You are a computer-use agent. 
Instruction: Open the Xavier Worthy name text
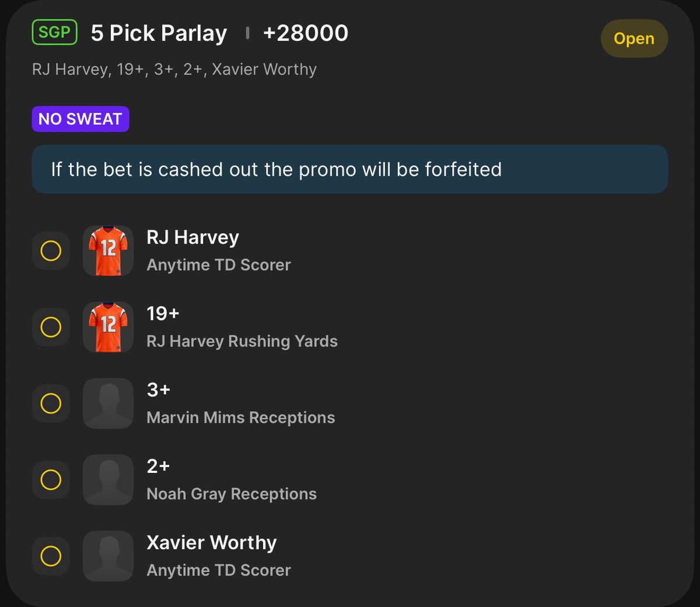[x=212, y=543]
